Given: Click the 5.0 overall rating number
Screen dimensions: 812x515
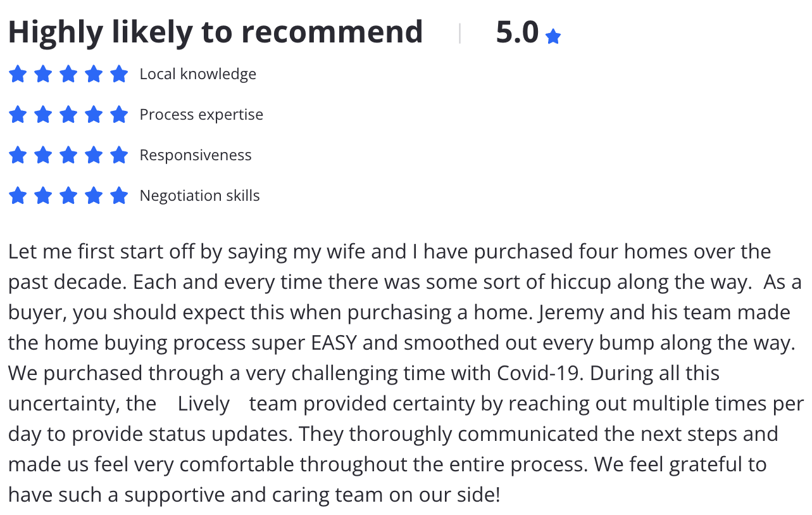Looking at the screenshot, I should click(517, 33).
